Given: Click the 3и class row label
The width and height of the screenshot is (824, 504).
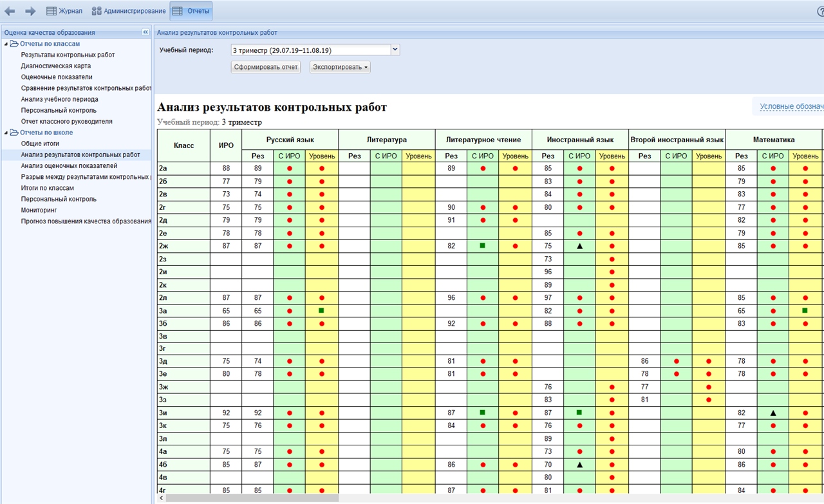Looking at the screenshot, I should (x=164, y=413).
